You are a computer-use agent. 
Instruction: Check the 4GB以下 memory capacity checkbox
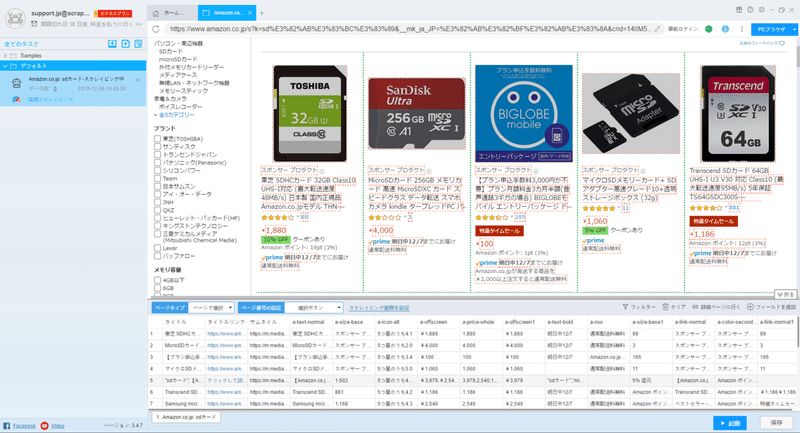pos(158,280)
